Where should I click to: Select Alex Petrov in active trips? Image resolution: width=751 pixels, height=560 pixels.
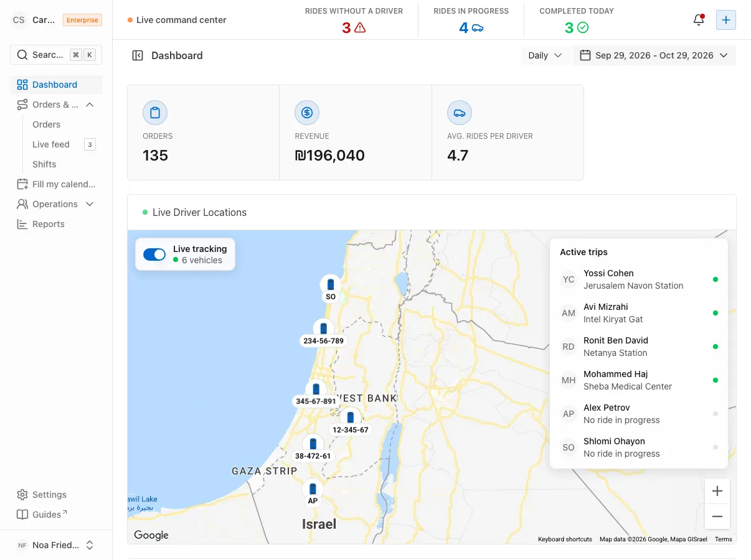click(x=639, y=414)
